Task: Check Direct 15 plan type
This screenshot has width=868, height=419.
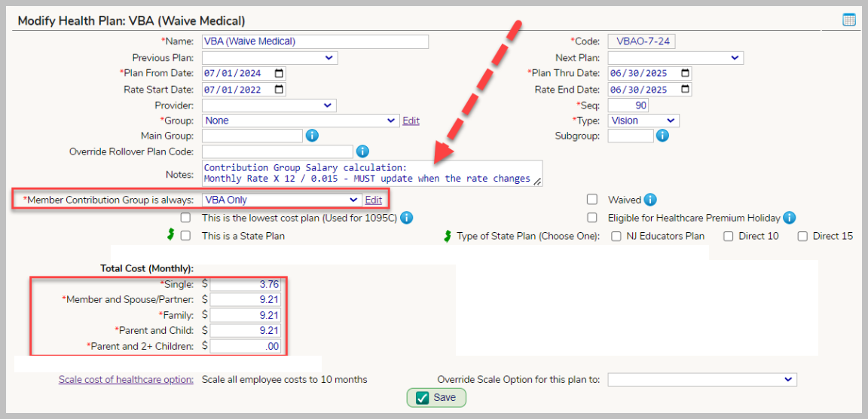Action: coord(802,237)
